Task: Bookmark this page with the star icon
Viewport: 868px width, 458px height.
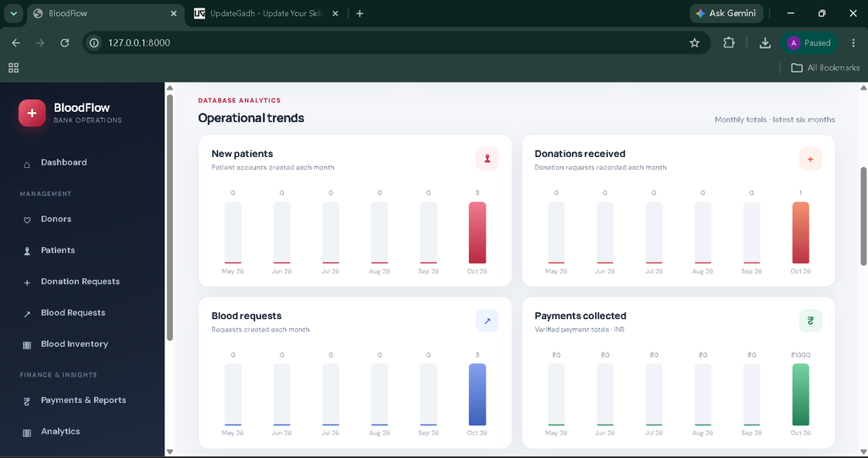Action: pos(695,42)
